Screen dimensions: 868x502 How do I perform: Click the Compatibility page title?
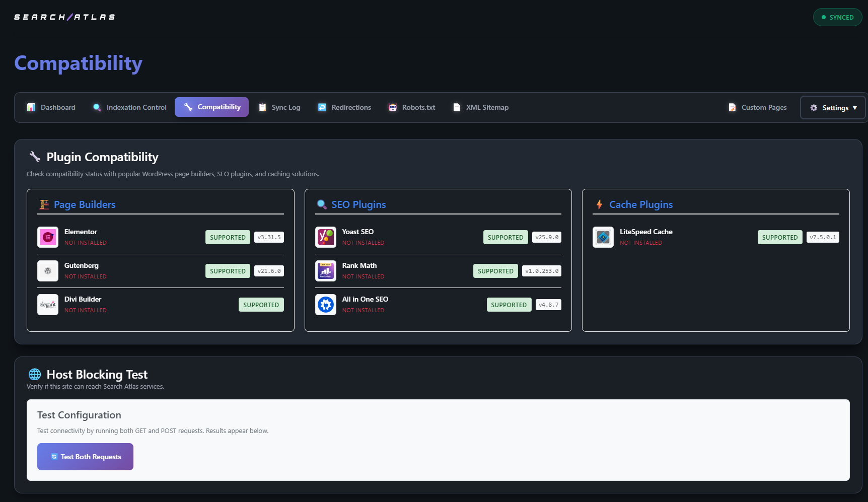(x=79, y=63)
